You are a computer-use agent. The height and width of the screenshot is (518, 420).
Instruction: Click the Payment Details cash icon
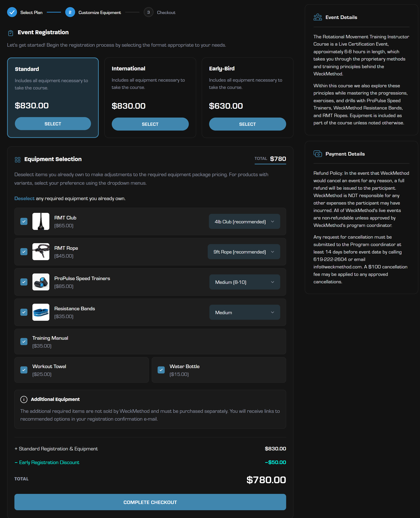[317, 154]
